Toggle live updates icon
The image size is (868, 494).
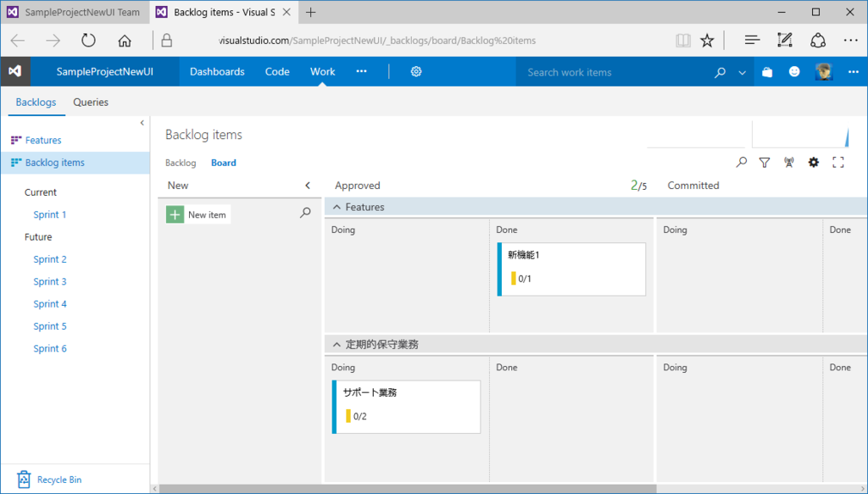tap(789, 162)
